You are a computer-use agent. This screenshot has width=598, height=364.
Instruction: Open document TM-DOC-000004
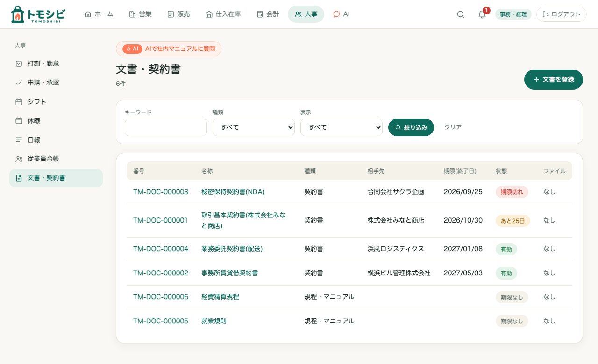coord(161,249)
